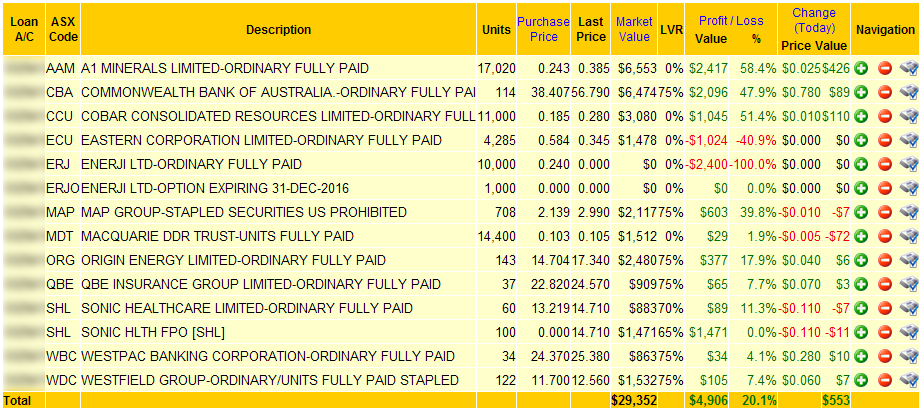Viewport: 922px width, 411px height.
Task: Open the newspaper checkmark icon for MACQUARIE DDR TRUST
Action: point(908,236)
